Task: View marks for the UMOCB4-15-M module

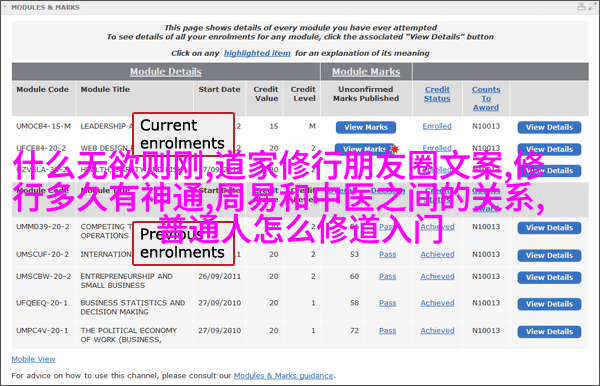Action: click(366, 127)
